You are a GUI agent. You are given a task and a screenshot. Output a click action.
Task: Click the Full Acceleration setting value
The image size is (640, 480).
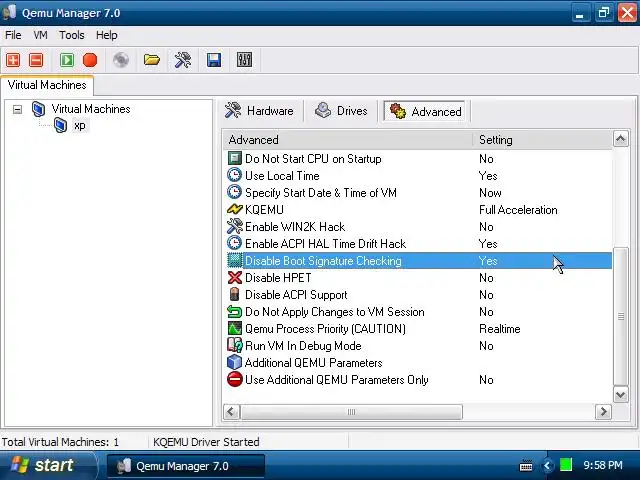click(x=518, y=210)
